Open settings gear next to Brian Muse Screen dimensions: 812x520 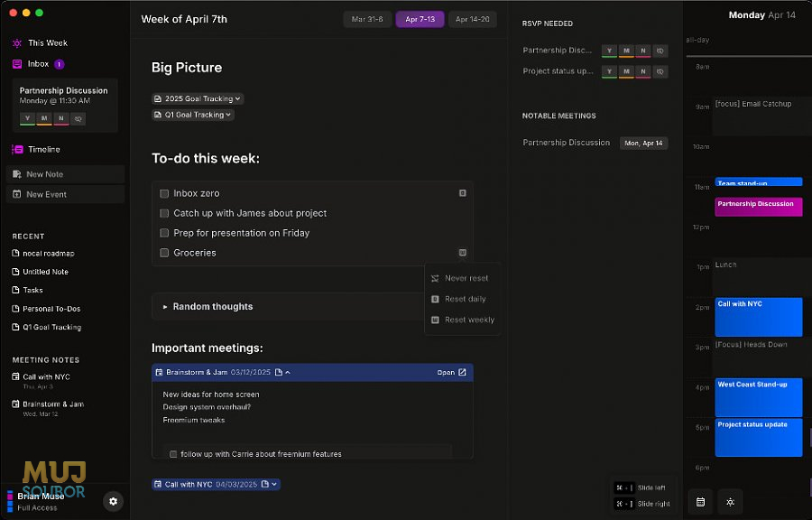pyautogui.click(x=113, y=501)
